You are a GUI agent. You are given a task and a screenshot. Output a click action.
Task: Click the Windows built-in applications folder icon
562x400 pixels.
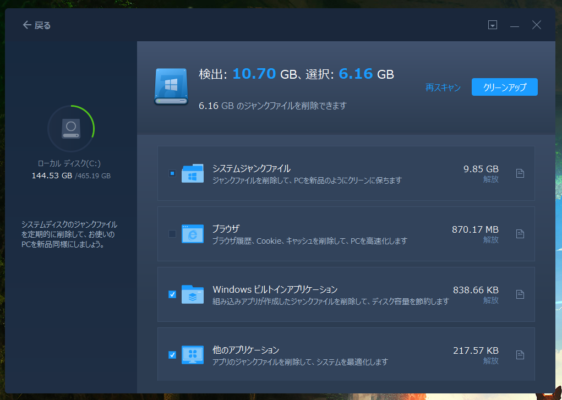[x=192, y=294]
